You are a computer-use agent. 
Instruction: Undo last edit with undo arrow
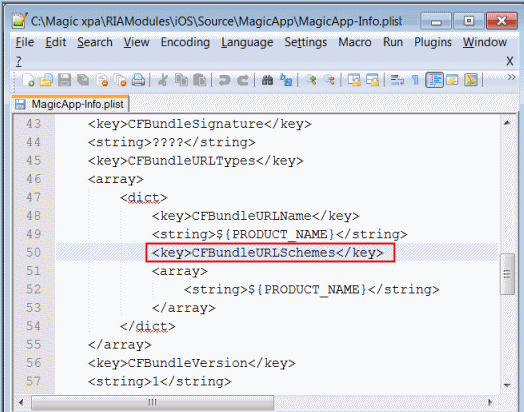point(224,80)
